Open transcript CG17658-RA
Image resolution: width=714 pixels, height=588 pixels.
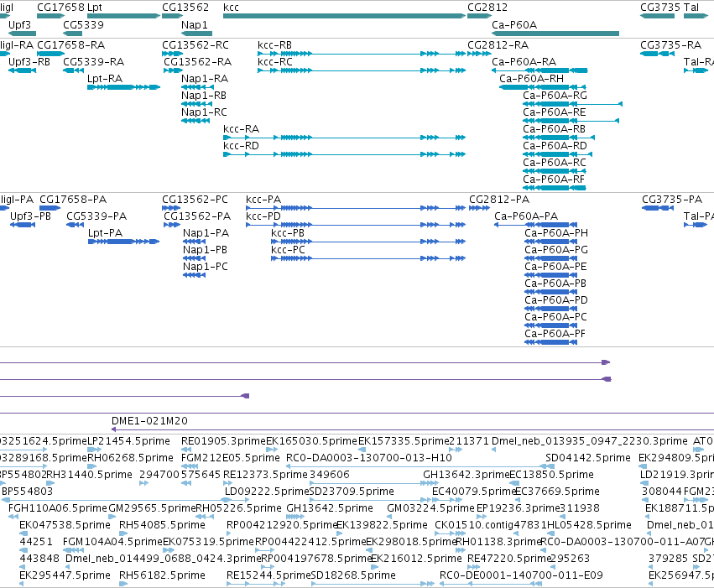pos(70,45)
